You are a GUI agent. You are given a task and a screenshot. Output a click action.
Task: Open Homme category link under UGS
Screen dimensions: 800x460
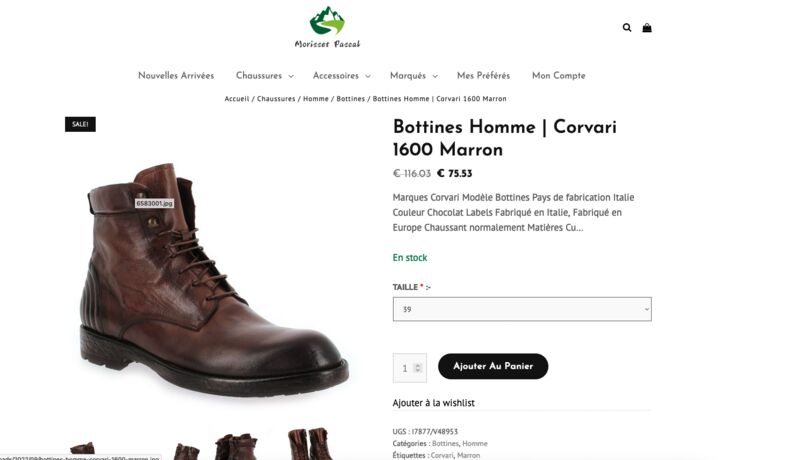pyautogui.click(x=474, y=444)
